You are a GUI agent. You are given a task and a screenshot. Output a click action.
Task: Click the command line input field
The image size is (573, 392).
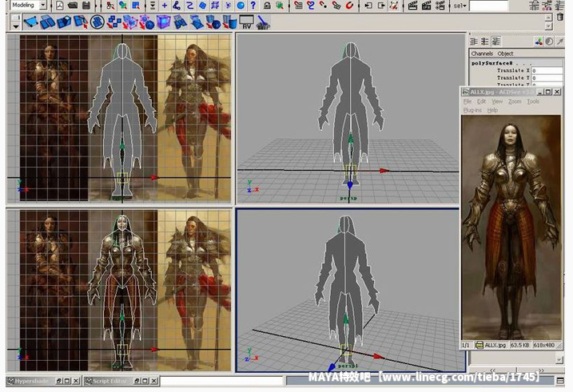(221, 382)
